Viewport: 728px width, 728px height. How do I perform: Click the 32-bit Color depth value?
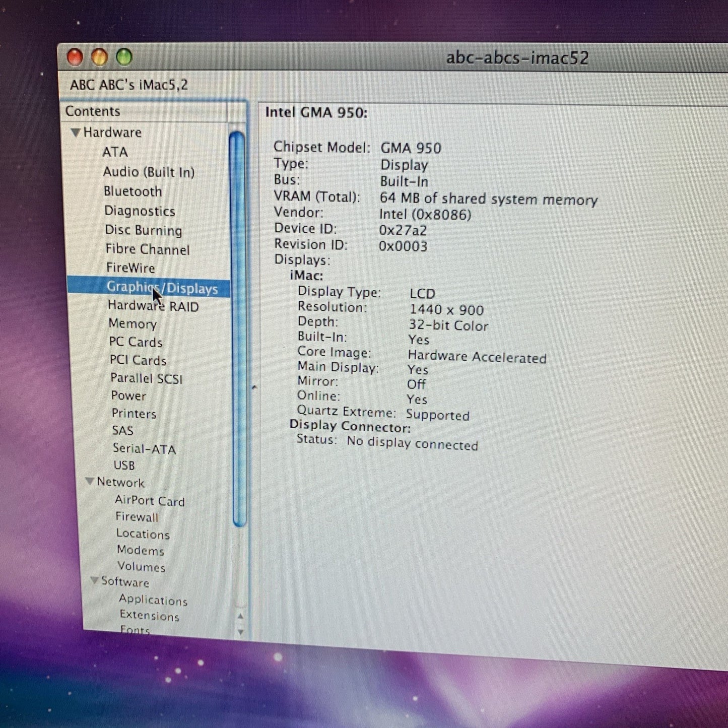pyautogui.click(x=449, y=325)
